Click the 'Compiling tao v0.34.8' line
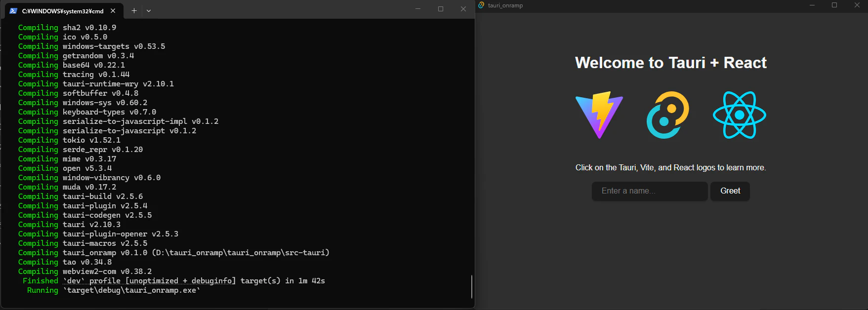The height and width of the screenshot is (310, 868). click(65, 262)
